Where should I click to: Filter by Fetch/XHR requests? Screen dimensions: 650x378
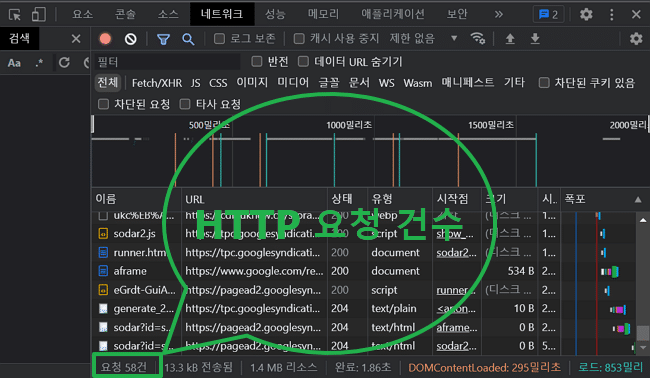(x=157, y=83)
